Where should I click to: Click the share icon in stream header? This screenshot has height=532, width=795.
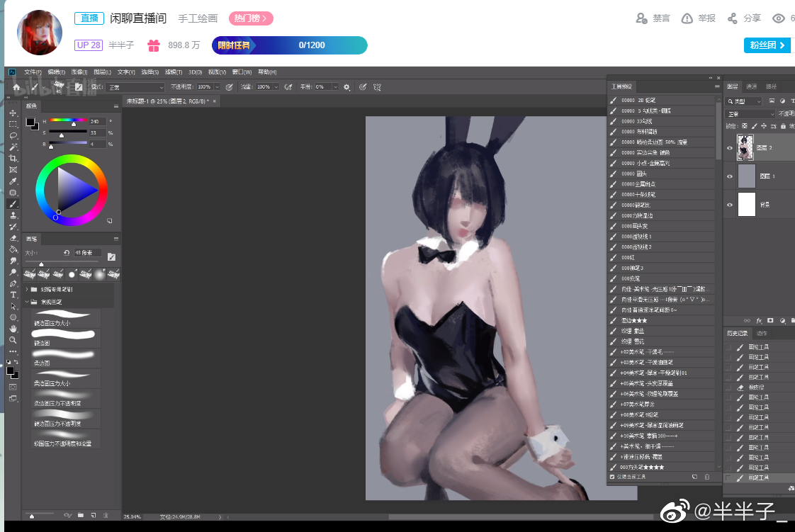coord(733,18)
